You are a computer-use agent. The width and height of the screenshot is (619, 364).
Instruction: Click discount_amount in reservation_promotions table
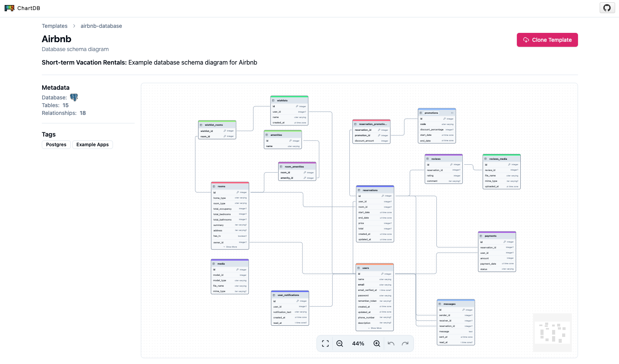pos(371,141)
